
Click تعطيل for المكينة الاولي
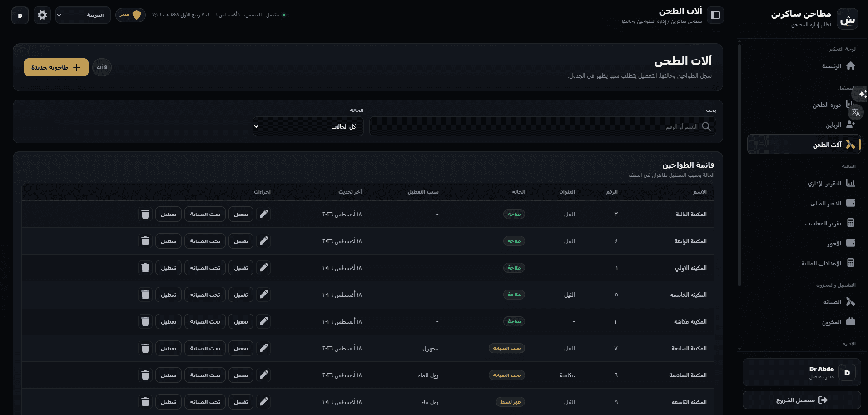pyautogui.click(x=169, y=268)
